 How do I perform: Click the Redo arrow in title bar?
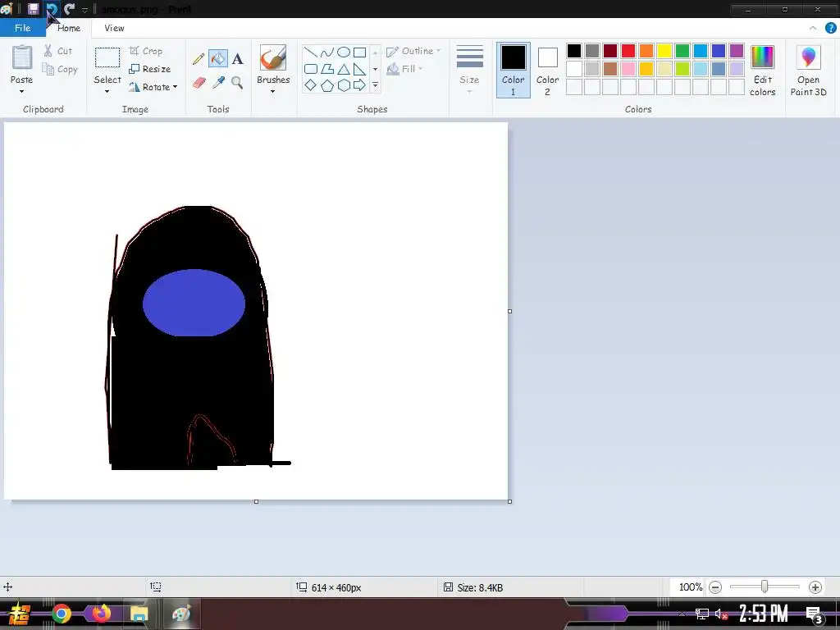[69, 9]
